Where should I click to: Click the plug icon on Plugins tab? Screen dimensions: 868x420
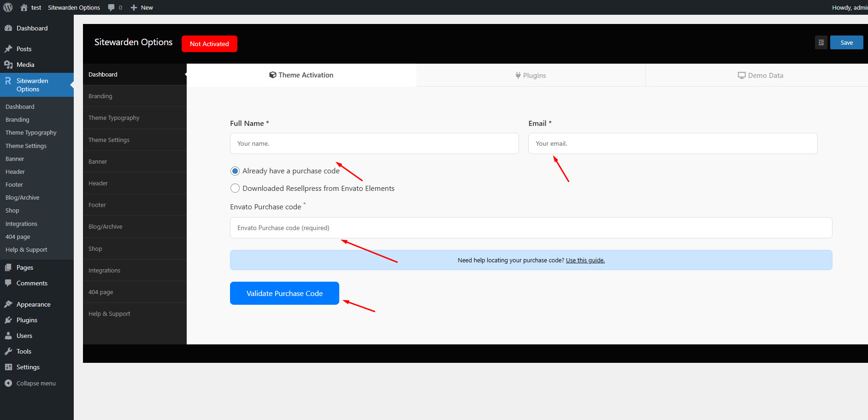click(518, 75)
